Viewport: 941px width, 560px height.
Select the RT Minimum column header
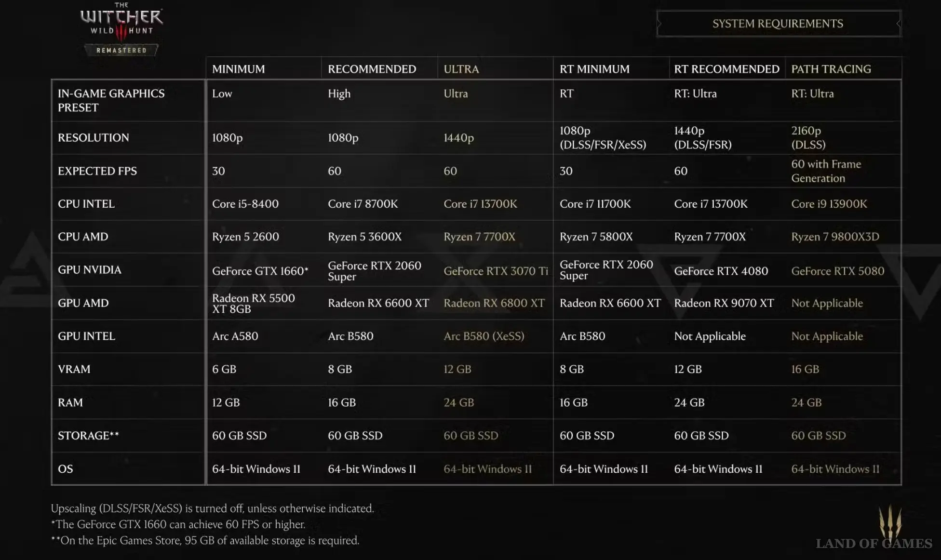pos(594,69)
